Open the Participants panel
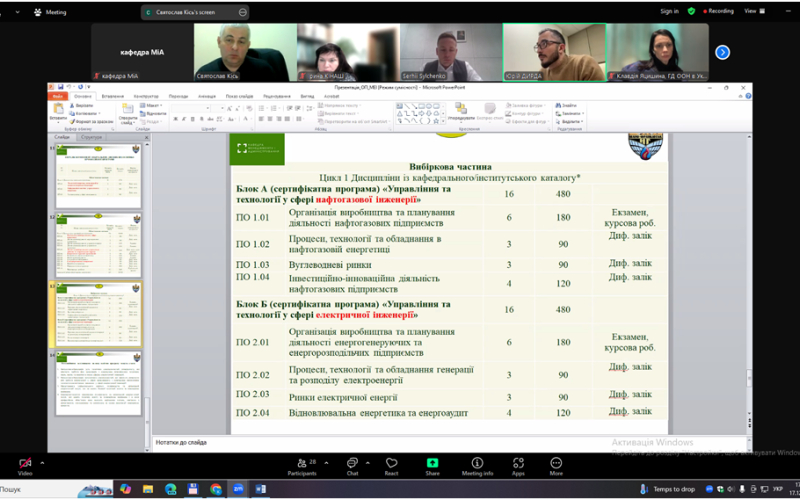Viewport: 800px width, 500px height. (302, 466)
